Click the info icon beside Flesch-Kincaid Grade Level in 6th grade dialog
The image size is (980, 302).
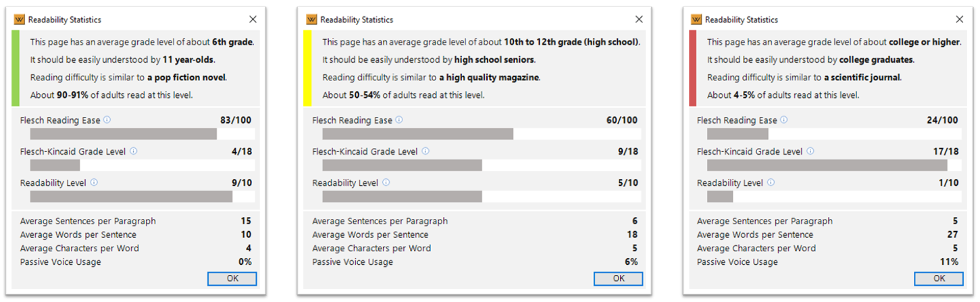[x=133, y=151]
